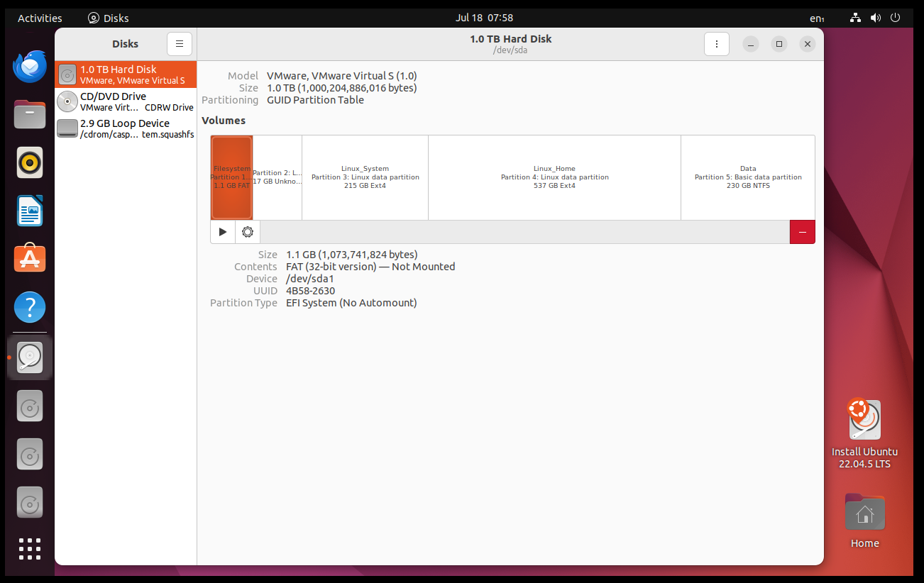
Task: Open the window options three-dot menu
Action: [716, 43]
